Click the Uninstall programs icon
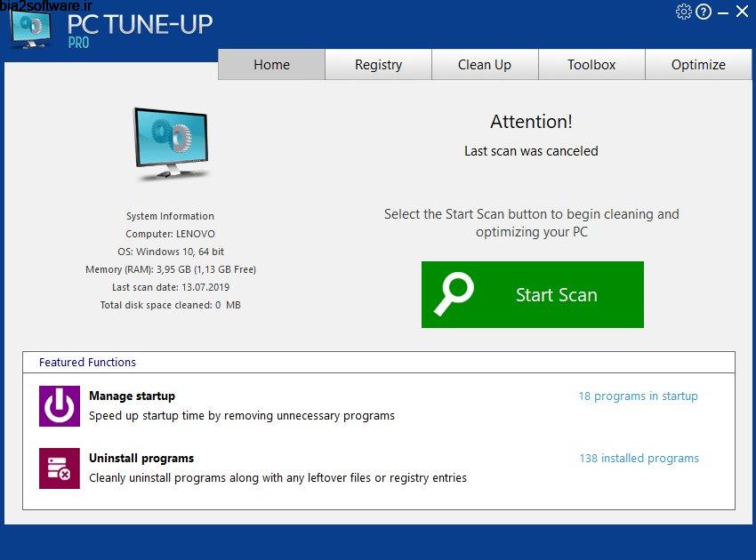The width and height of the screenshot is (756, 560). click(59, 468)
